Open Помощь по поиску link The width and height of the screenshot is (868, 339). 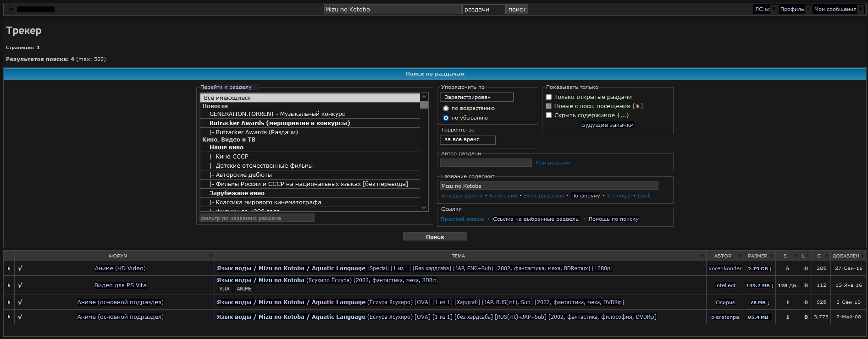pos(614,219)
